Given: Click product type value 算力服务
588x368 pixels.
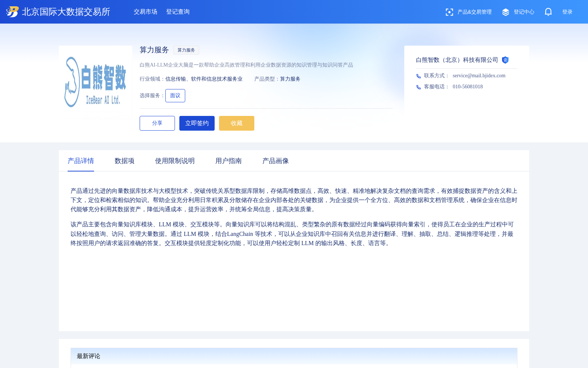Looking at the screenshot, I should (290, 79).
